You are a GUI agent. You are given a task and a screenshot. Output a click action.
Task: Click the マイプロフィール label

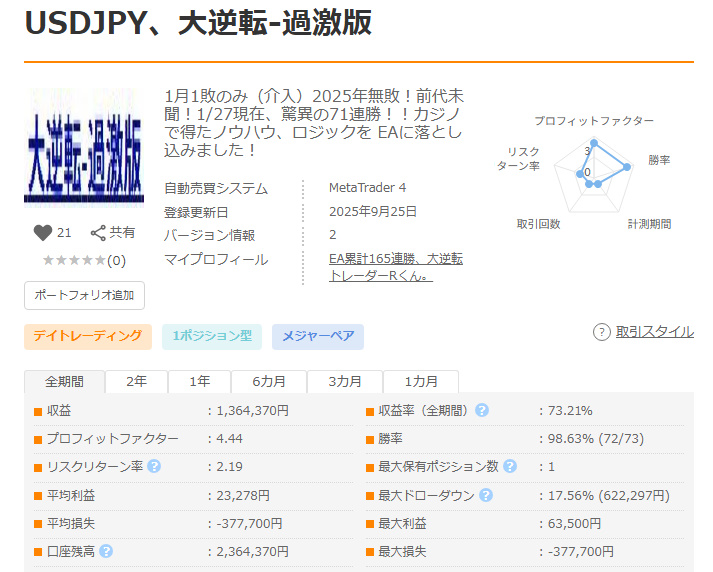pyautogui.click(x=216, y=259)
